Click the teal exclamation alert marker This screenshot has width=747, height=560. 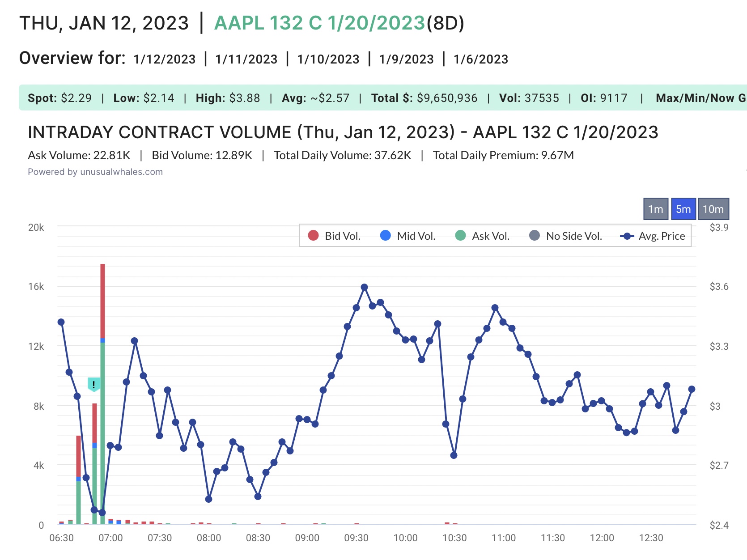[x=94, y=384]
